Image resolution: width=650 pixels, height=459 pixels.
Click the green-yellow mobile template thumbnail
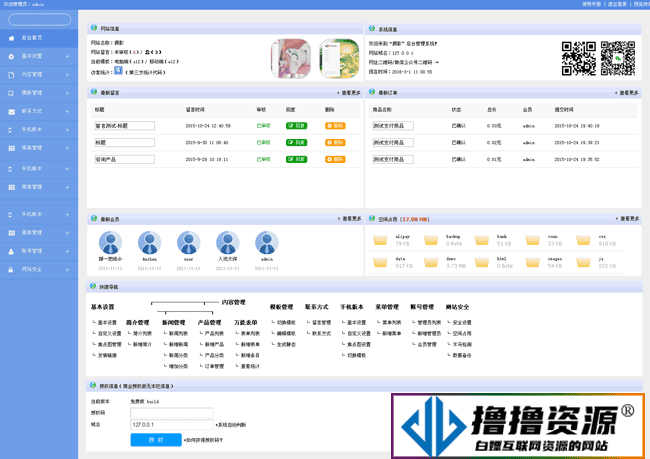(x=340, y=58)
